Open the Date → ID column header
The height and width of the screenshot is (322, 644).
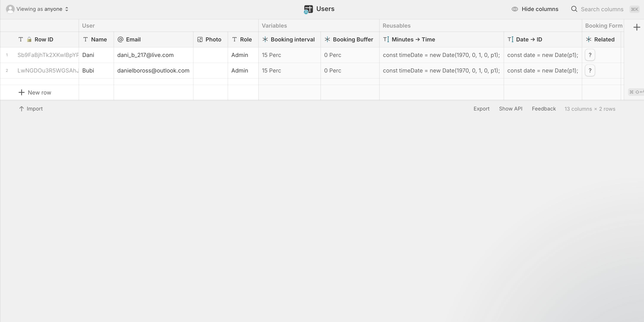click(x=543, y=39)
